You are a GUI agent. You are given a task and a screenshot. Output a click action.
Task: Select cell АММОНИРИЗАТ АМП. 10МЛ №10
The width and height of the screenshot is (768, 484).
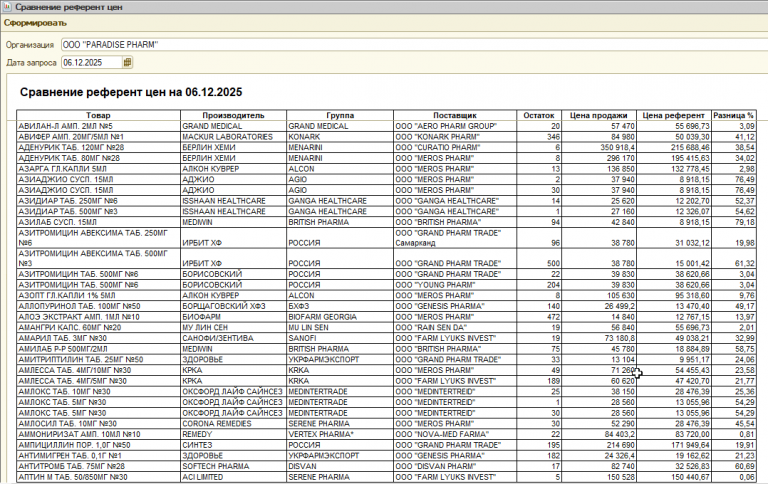(x=98, y=435)
